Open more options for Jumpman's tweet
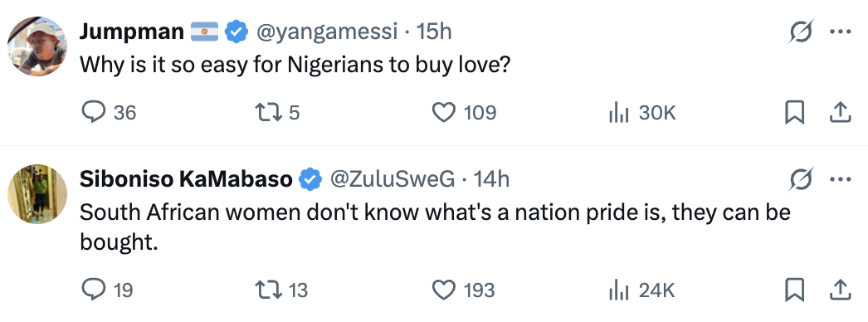Image resolution: width=868 pixels, height=322 pixels. click(840, 32)
